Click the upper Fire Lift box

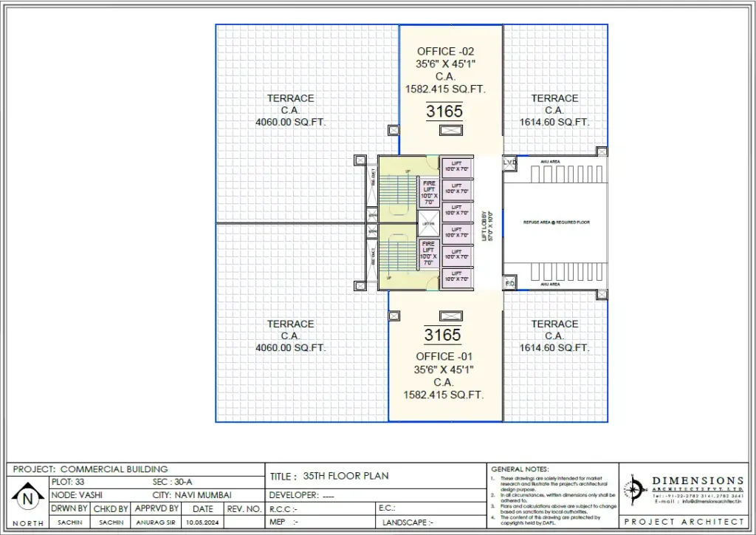(x=429, y=191)
